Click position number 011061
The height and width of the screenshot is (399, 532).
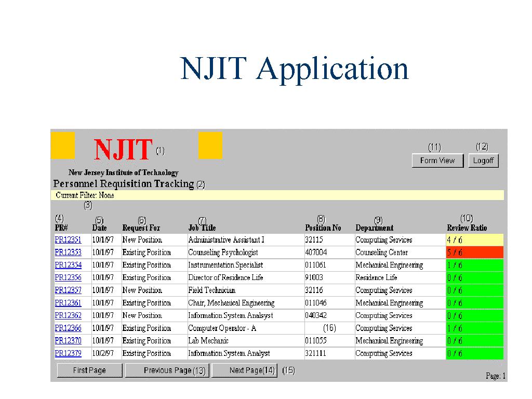315,265
